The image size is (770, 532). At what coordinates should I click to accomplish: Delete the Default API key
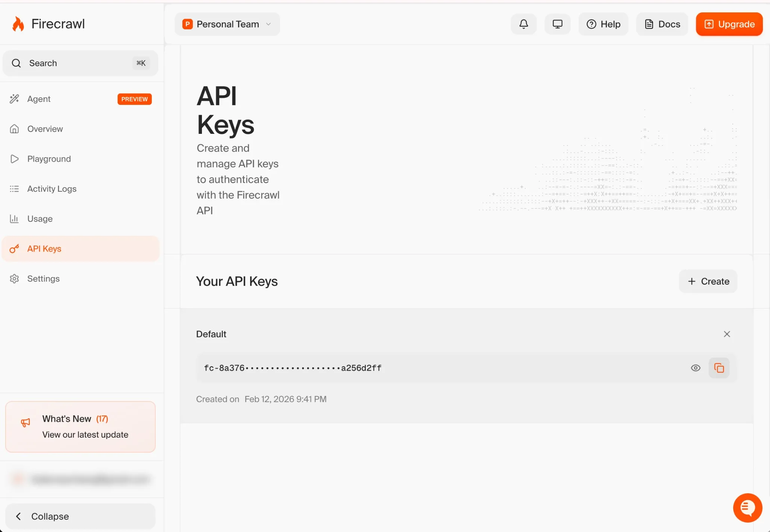click(x=727, y=334)
